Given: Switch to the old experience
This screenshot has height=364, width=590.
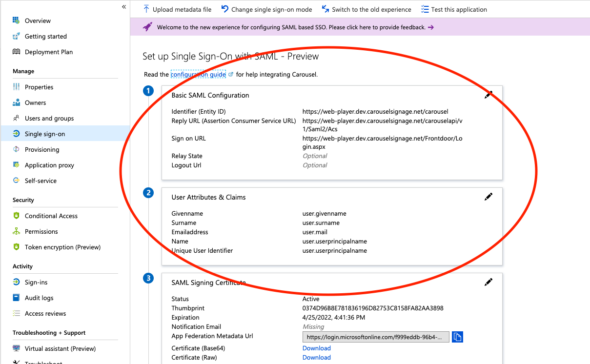Looking at the screenshot, I should (x=366, y=9).
